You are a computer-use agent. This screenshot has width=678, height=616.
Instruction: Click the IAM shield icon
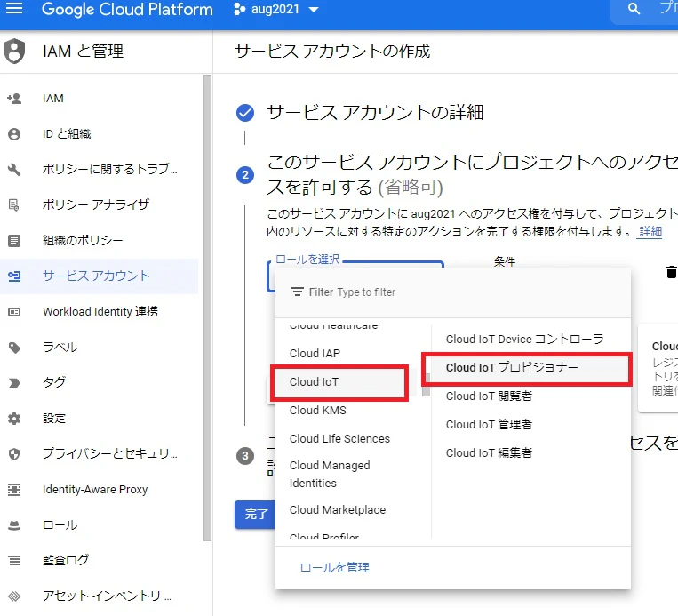[x=14, y=51]
